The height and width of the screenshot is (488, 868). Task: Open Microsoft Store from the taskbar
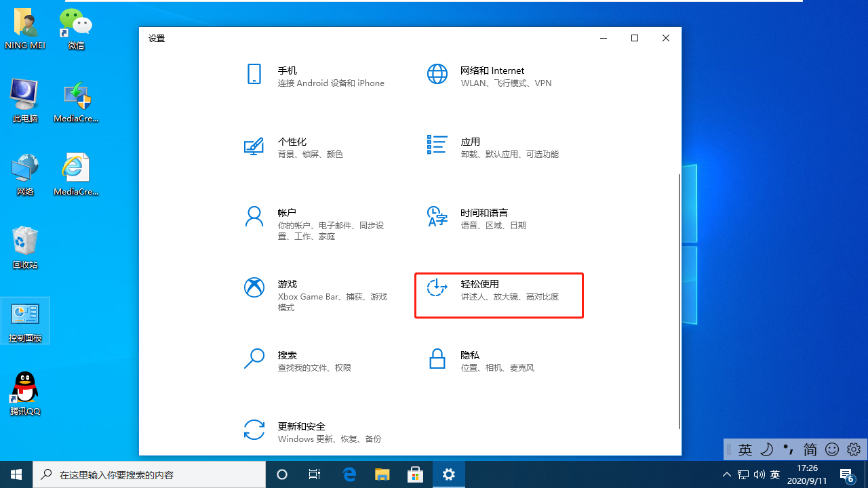(414, 474)
